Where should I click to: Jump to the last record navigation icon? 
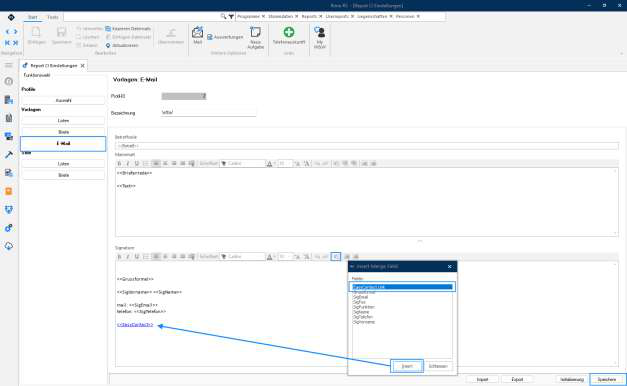pos(15,43)
